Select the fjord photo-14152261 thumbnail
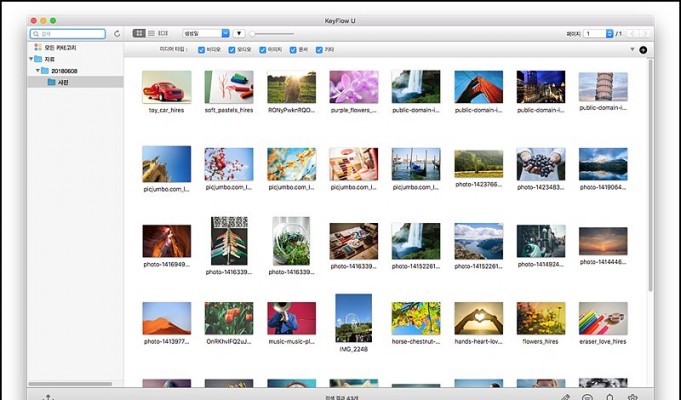Image resolution: width=681 pixels, height=400 pixels. (x=479, y=241)
